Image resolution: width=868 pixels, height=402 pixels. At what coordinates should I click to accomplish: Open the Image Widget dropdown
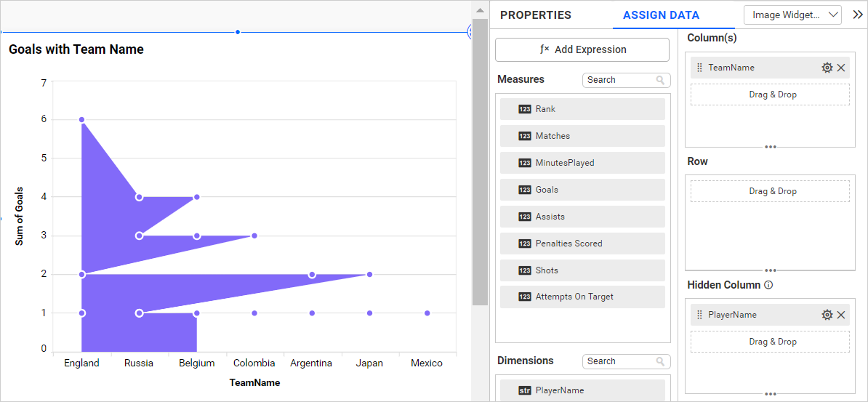click(x=792, y=15)
